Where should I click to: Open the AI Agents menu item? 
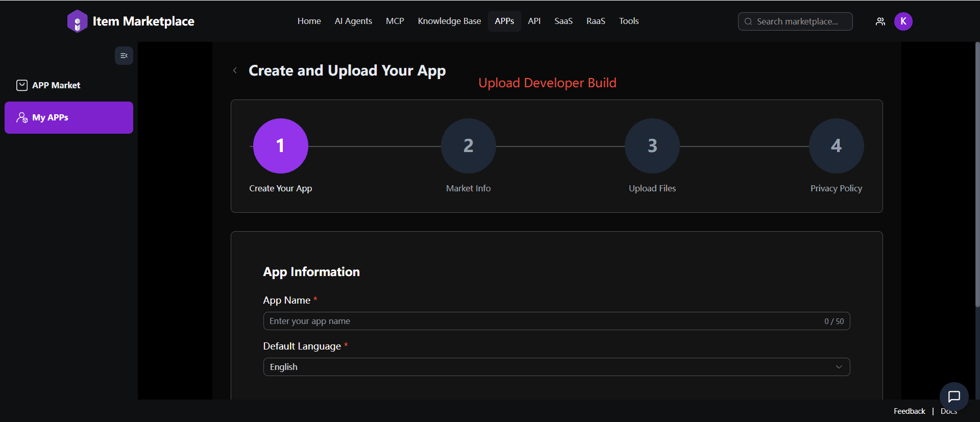(353, 21)
